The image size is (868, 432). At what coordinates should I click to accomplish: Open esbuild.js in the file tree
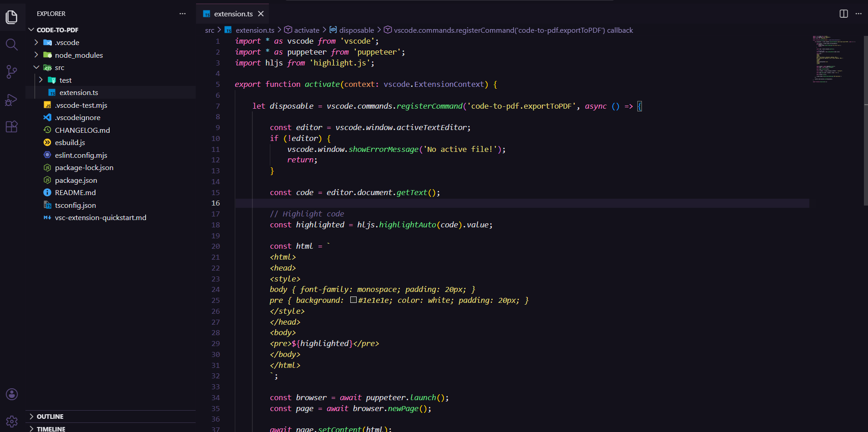[111, 142]
